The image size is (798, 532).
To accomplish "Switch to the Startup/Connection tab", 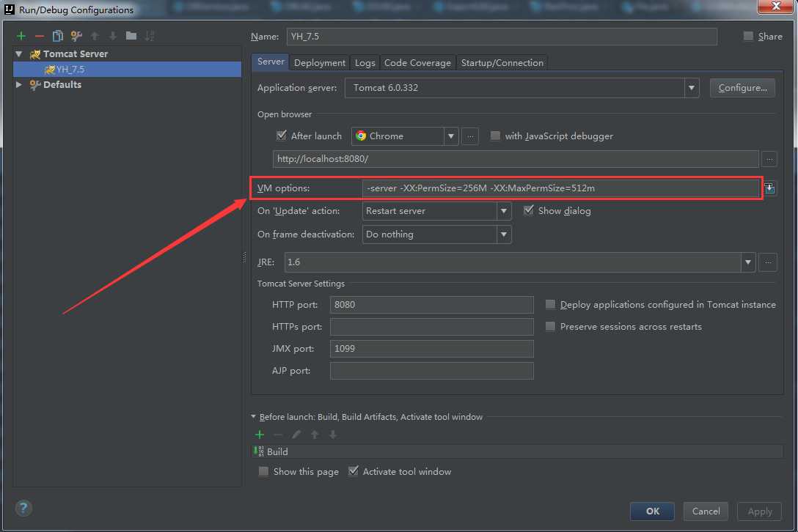I will click(502, 62).
